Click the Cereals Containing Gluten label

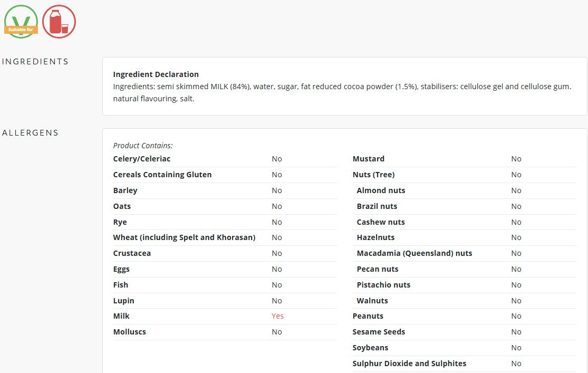(162, 175)
